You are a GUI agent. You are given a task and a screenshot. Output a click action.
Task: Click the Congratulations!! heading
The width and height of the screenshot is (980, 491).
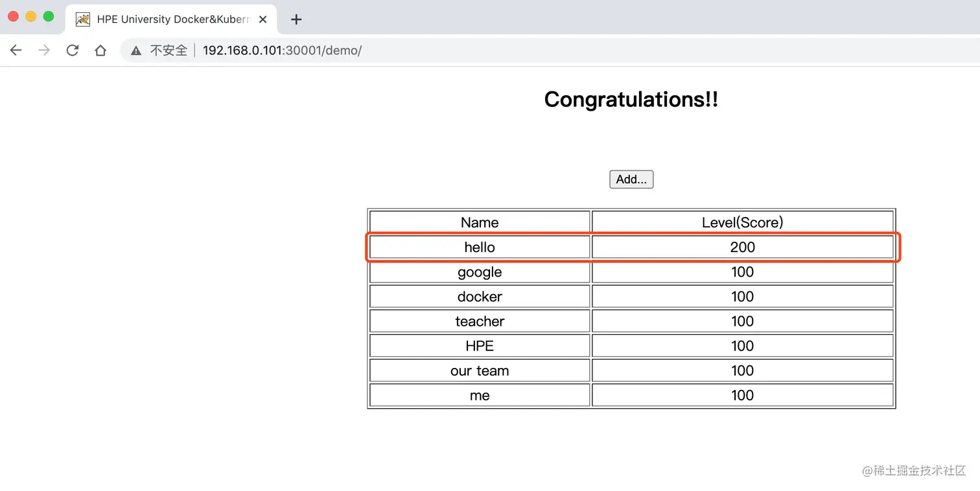tap(631, 99)
